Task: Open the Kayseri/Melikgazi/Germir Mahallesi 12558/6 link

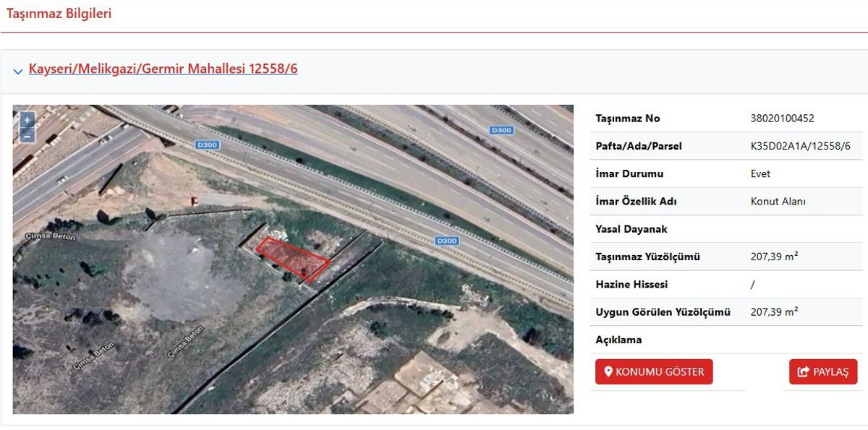Action: tap(163, 69)
